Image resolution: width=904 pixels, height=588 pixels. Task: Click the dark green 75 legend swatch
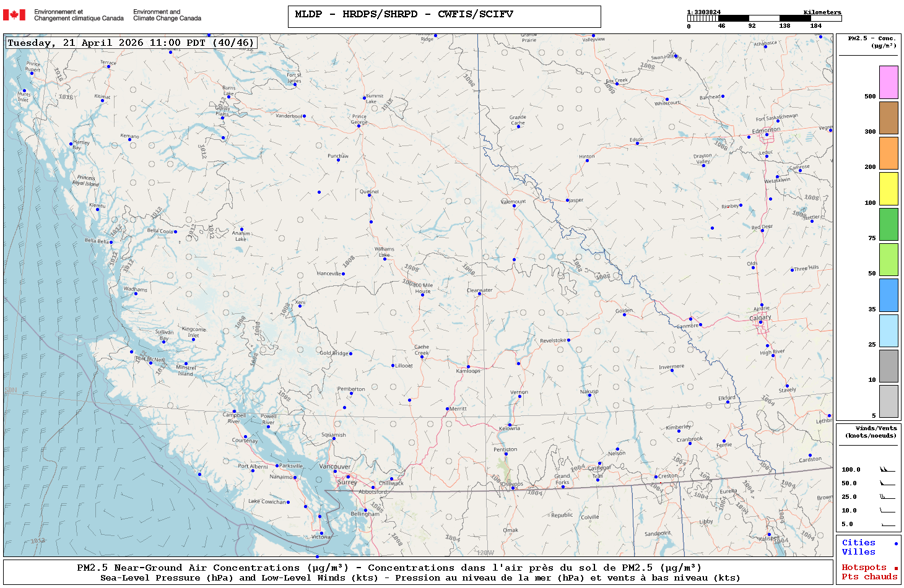889,224
